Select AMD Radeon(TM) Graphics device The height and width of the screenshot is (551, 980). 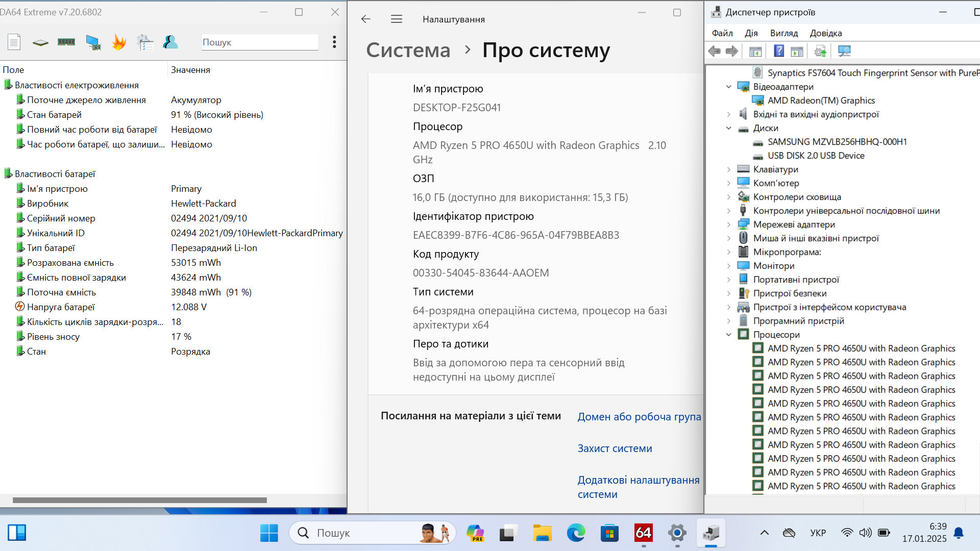(x=821, y=101)
